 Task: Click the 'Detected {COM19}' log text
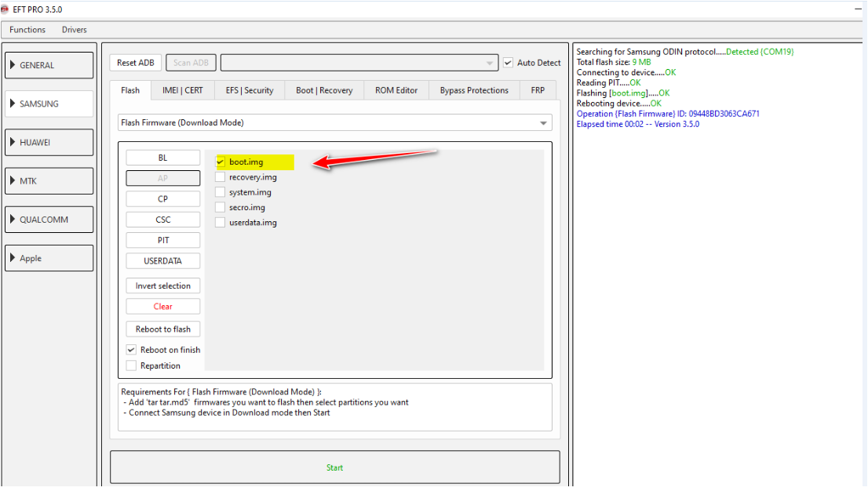(x=760, y=52)
